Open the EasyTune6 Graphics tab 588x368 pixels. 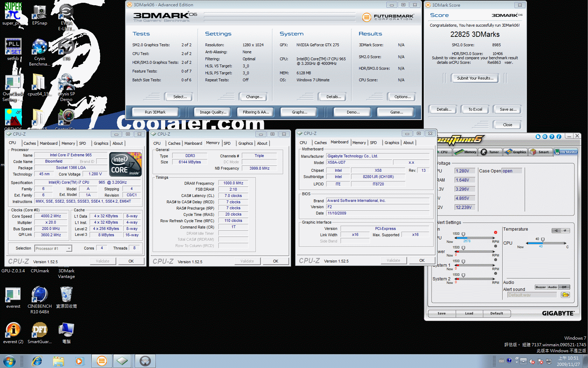coord(516,152)
